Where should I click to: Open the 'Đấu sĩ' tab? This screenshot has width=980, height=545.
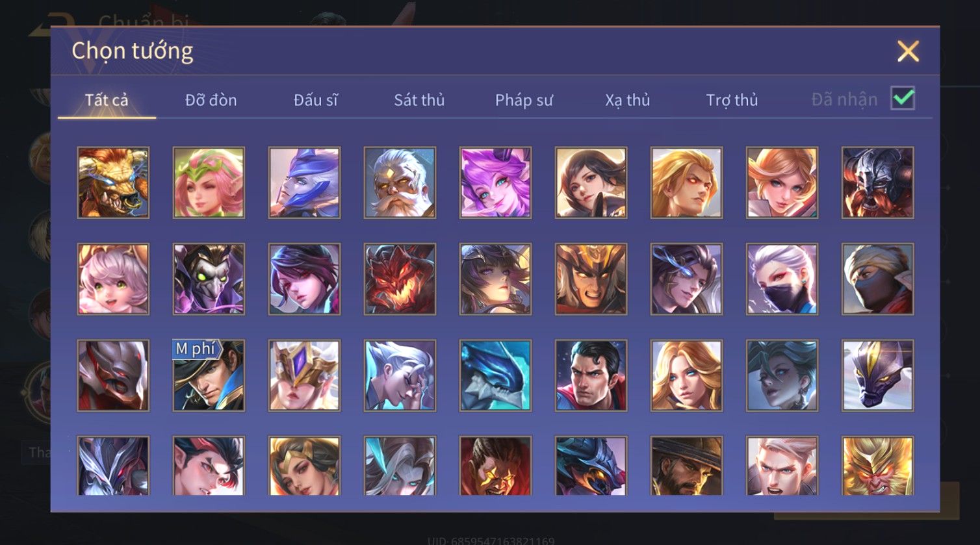pos(315,100)
